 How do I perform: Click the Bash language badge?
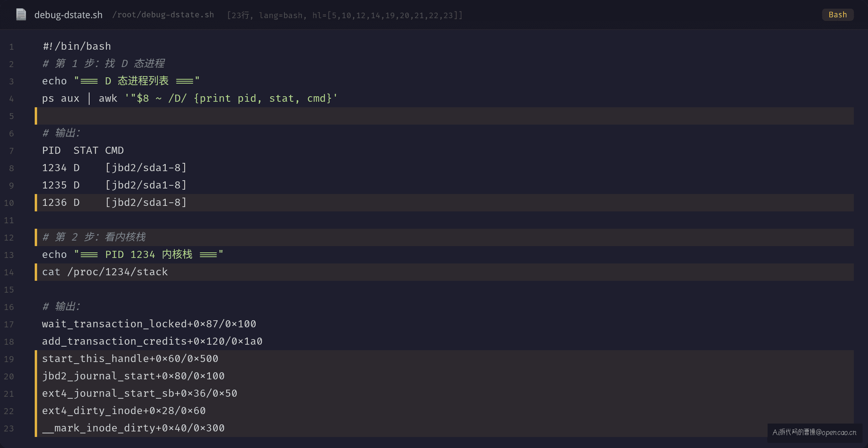pyautogui.click(x=838, y=15)
